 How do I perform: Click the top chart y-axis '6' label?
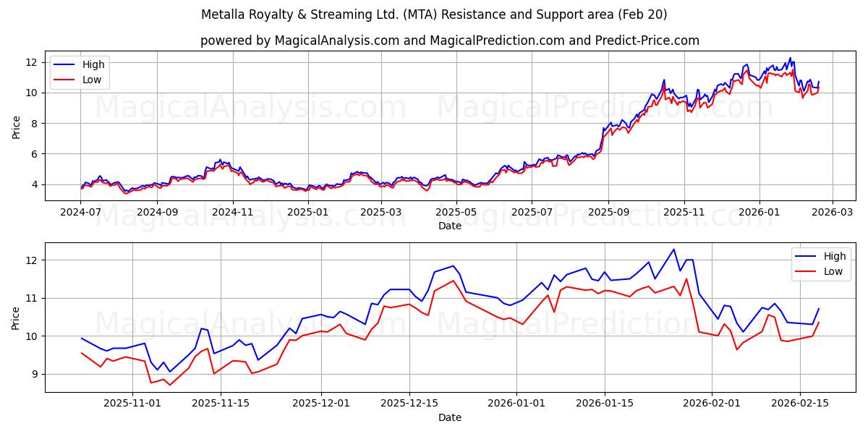click(x=36, y=154)
